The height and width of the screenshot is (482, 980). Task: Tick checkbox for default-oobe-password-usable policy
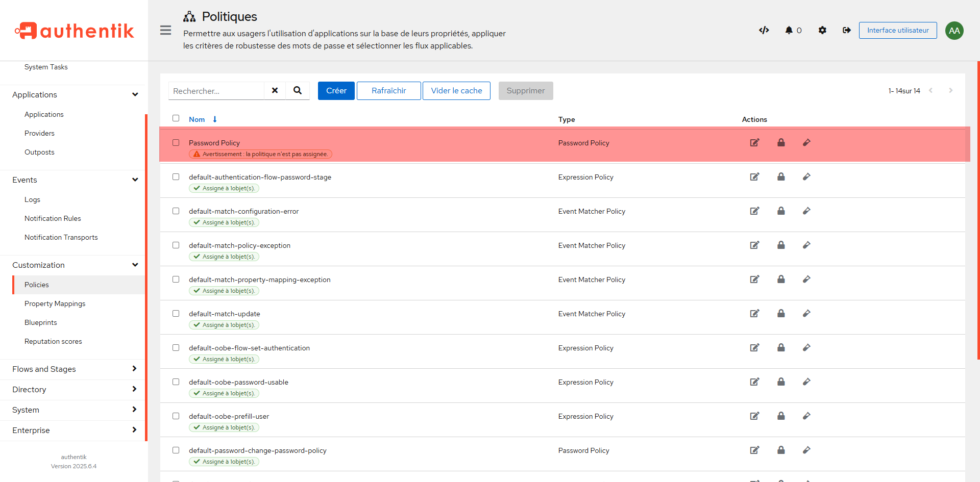point(176,382)
